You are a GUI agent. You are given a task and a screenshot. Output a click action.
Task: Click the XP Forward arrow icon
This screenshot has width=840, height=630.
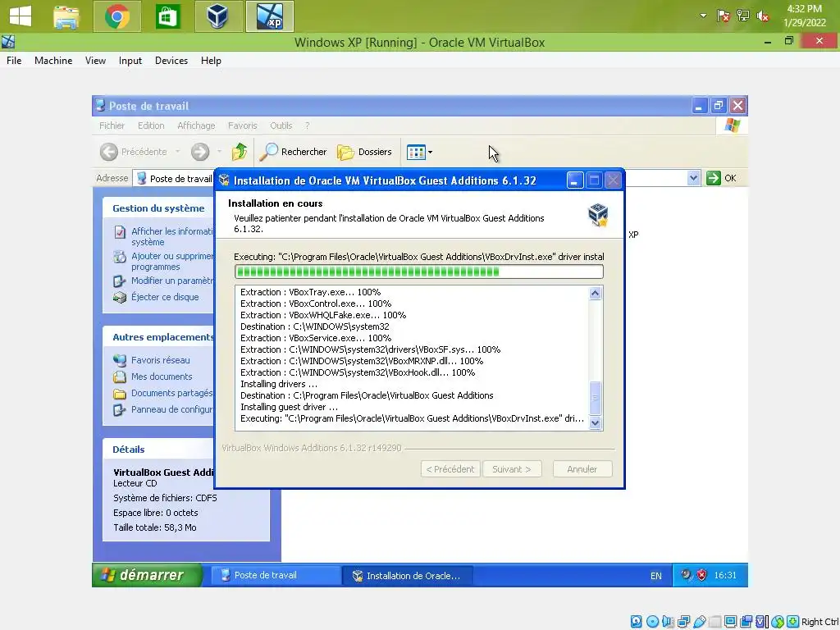pos(200,152)
